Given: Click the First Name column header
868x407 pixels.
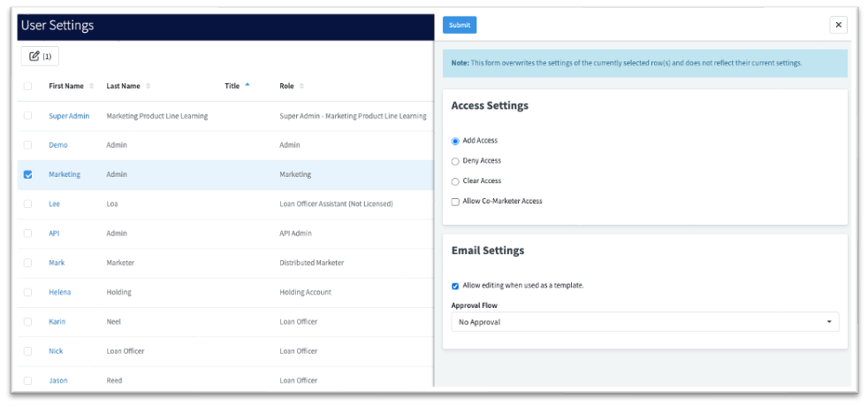Looking at the screenshot, I should pos(66,86).
